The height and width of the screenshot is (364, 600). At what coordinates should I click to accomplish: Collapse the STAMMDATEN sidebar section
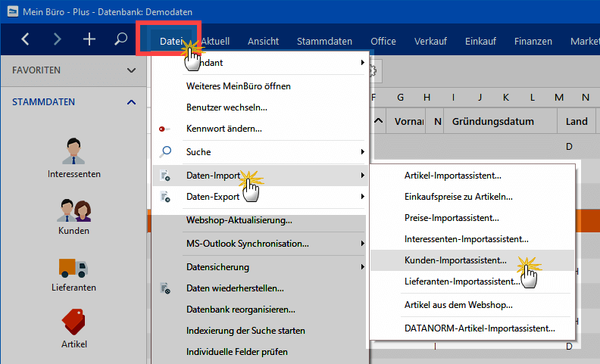tap(131, 102)
